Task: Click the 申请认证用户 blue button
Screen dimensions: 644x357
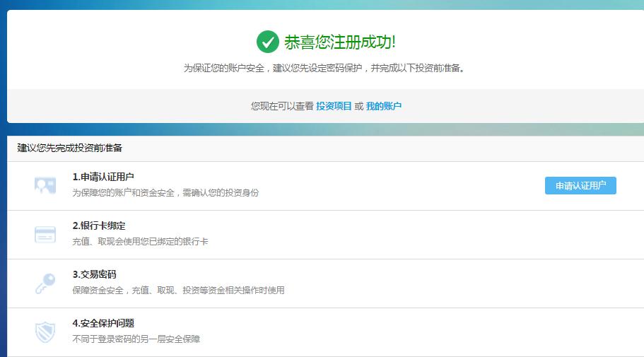Action: click(x=580, y=186)
